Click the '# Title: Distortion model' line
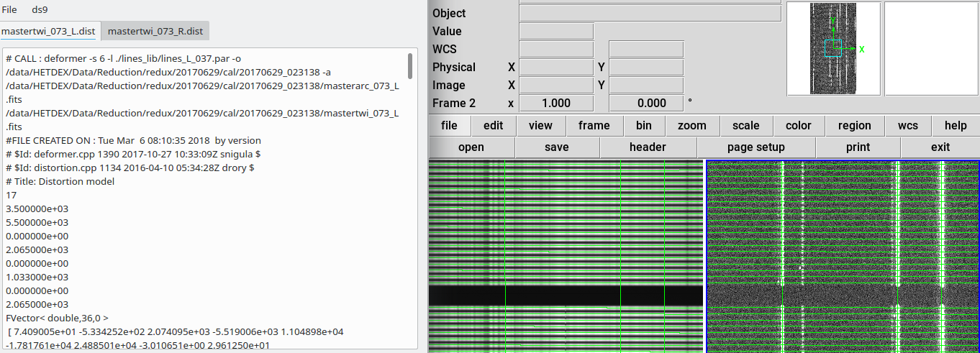 pyautogui.click(x=60, y=181)
